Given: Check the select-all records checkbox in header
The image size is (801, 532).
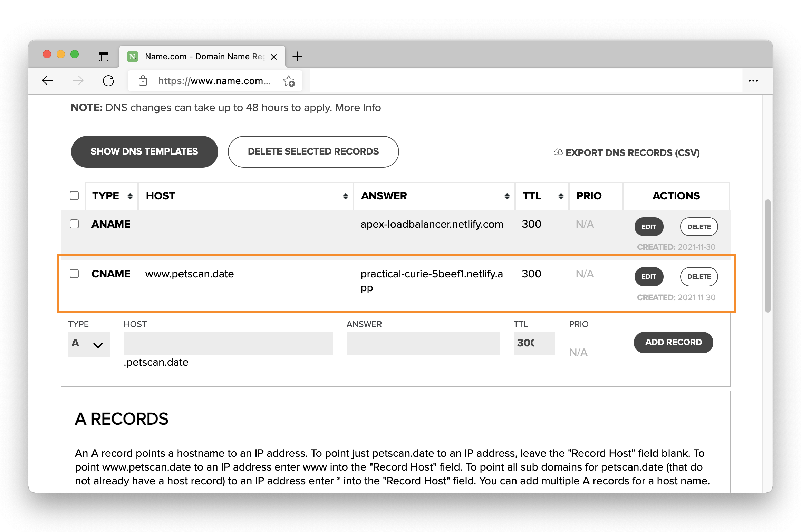Looking at the screenshot, I should (74, 196).
